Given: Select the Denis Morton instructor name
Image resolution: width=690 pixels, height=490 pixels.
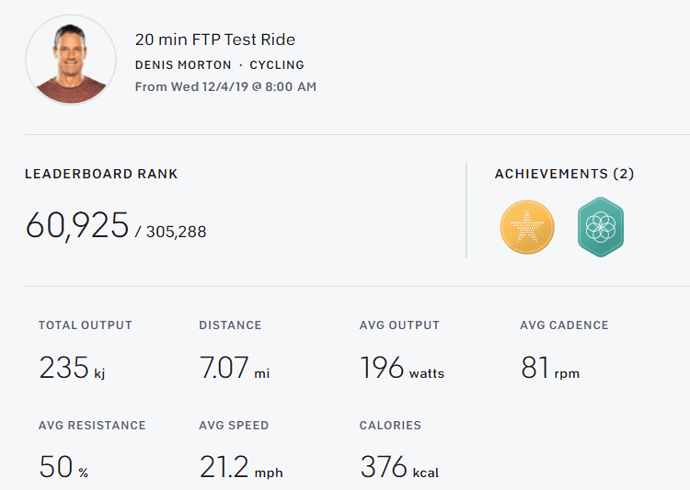Looking at the screenshot, I should click(183, 65).
